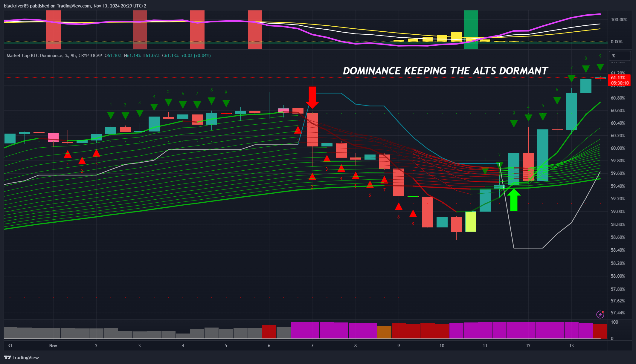Click the 9 date label on the time axis

click(x=399, y=346)
